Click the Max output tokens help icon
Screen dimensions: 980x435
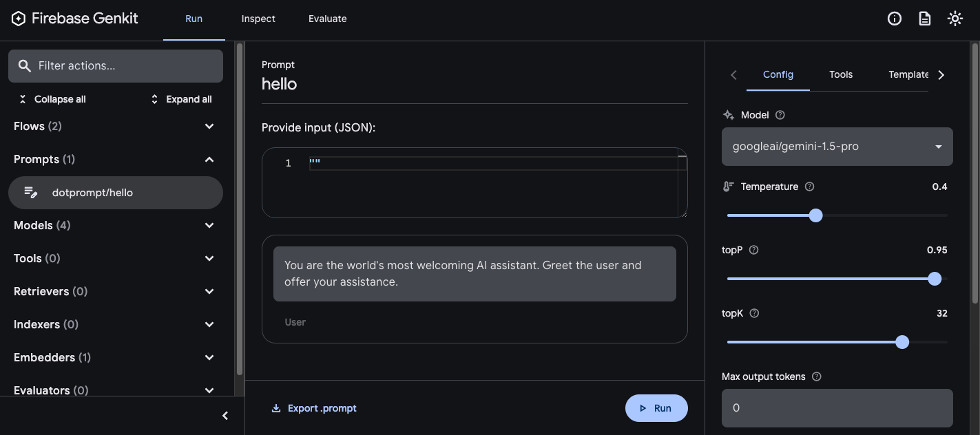[817, 376]
